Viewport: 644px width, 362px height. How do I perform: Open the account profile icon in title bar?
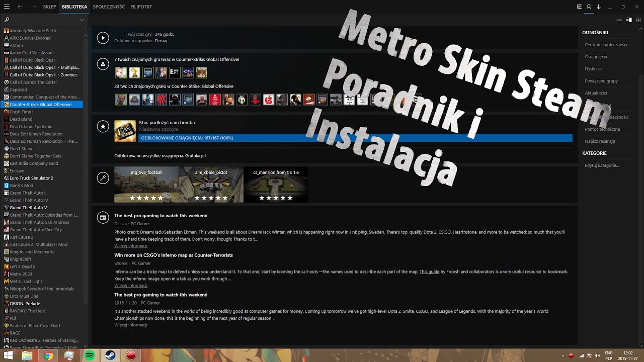(x=589, y=7)
